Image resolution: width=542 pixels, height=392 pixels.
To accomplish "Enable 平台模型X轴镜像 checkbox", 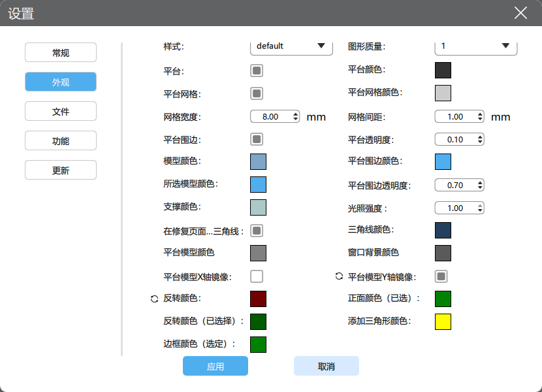I will (x=257, y=276).
